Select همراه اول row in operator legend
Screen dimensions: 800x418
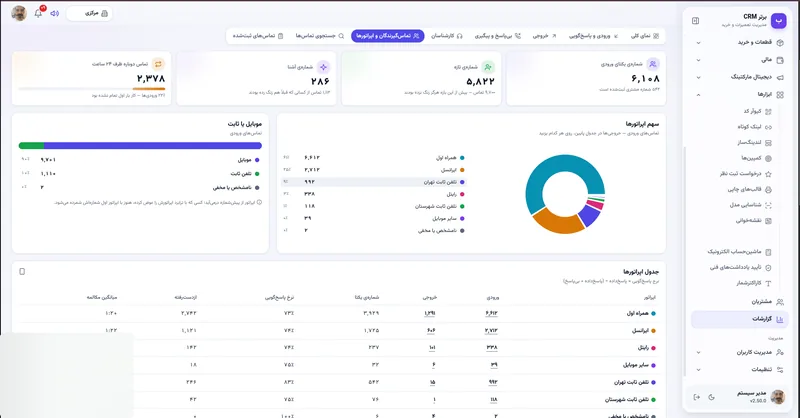pyautogui.click(x=373, y=158)
